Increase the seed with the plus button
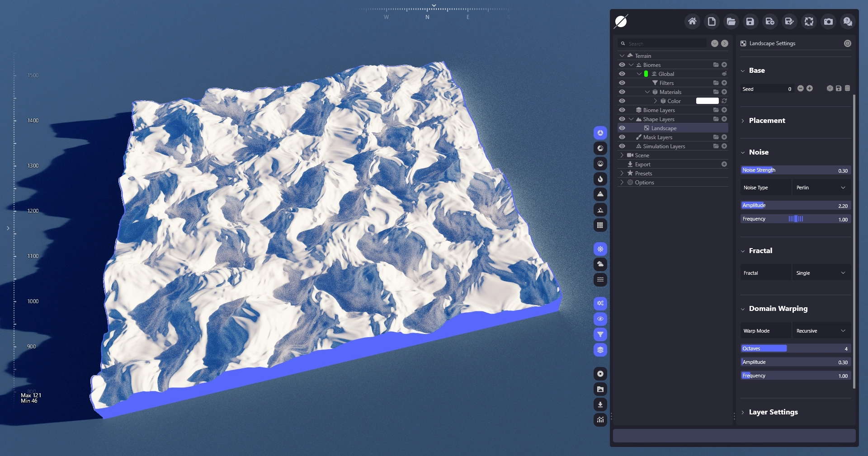 point(810,89)
